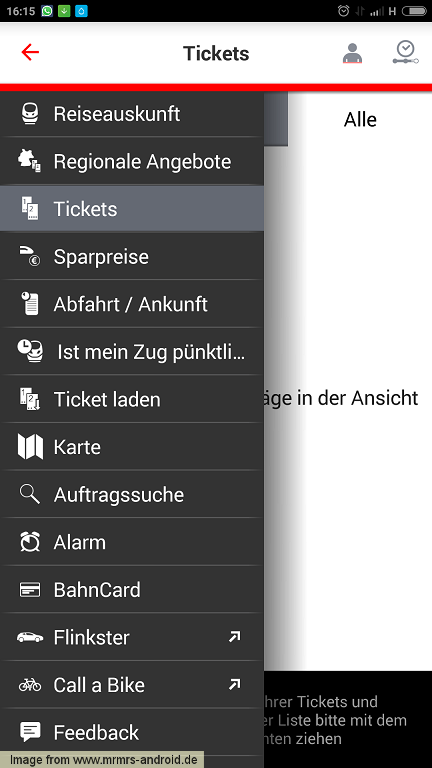The height and width of the screenshot is (768, 432).
Task: Tap the magnifier icon for Auftragssuche
Action: 29,494
